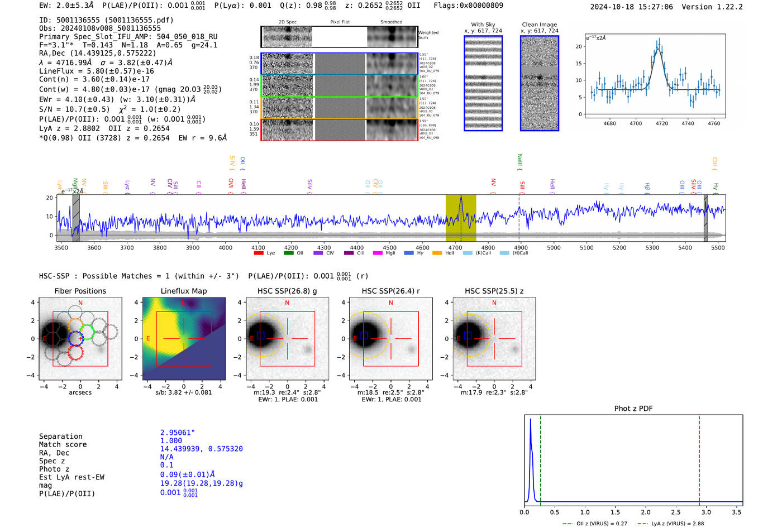
Task: Click the green OII z dashed line in Phot z PDF
Action: [541, 460]
